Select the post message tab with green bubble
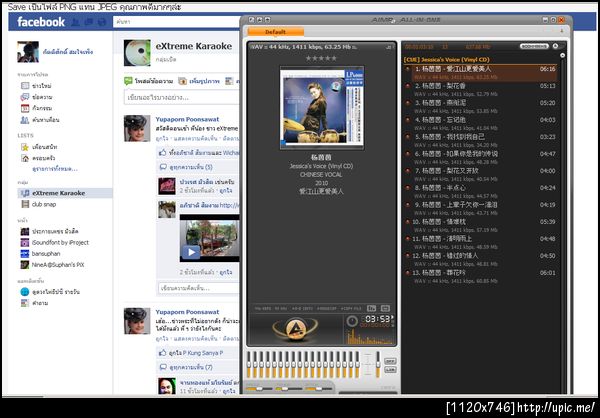Viewport: 600px width, 418px height. [x=148, y=81]
